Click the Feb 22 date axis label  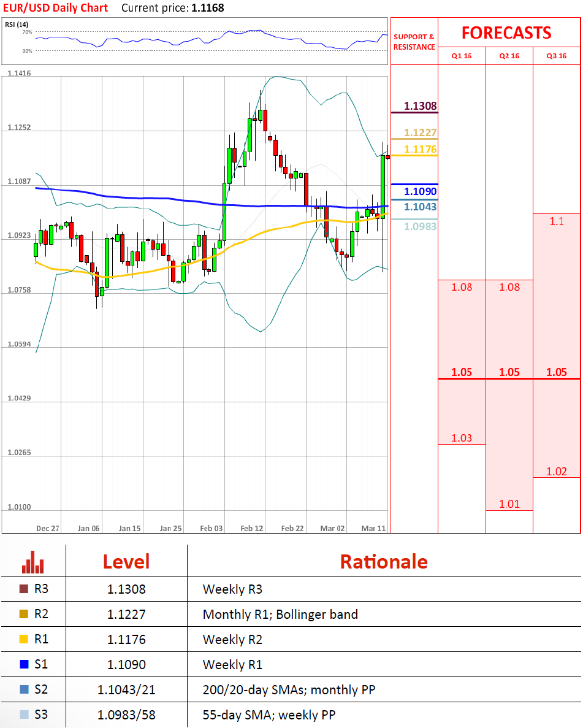pos(292,528)
